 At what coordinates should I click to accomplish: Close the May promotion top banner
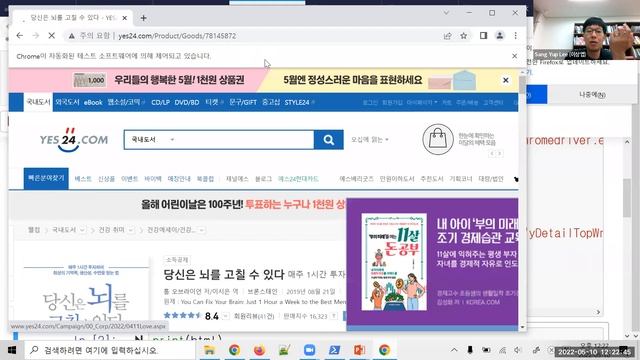click(x=505, y=80)
